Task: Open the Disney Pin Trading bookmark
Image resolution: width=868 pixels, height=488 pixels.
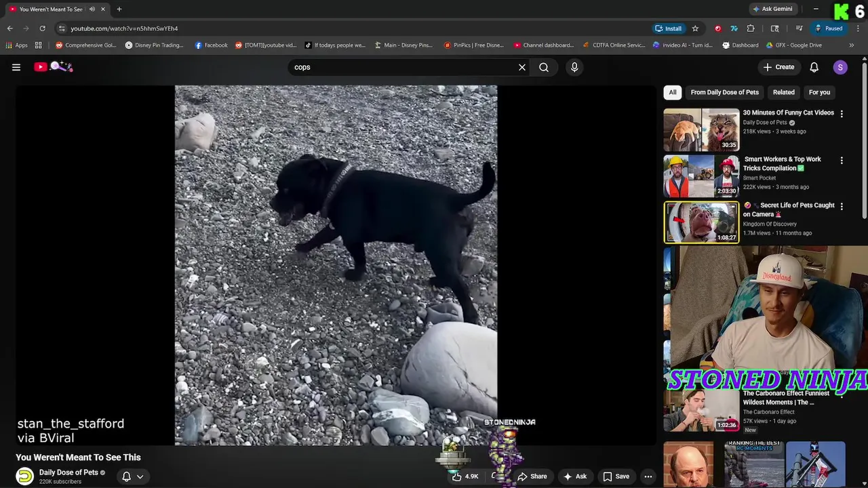Action: click(x=155, y=45)
